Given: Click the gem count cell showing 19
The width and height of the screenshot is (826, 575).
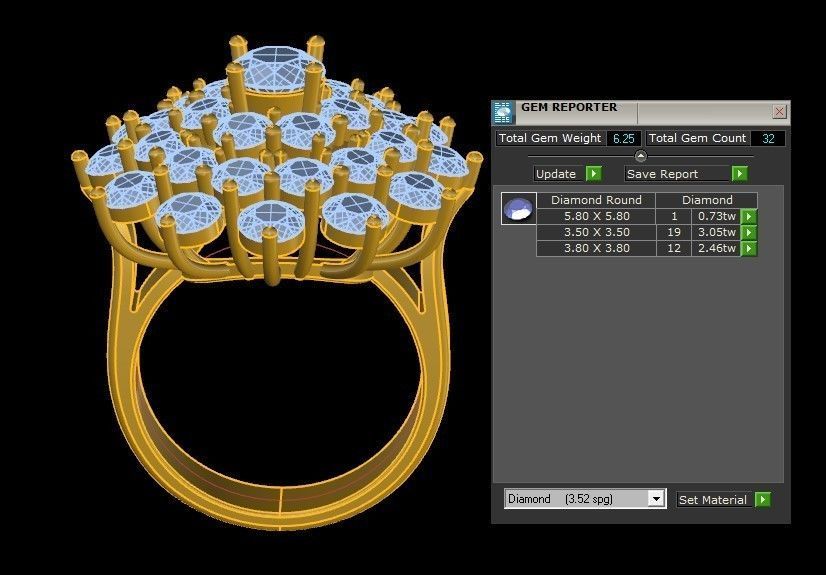Looking at the screenshot, I should [x=674, y=232].
